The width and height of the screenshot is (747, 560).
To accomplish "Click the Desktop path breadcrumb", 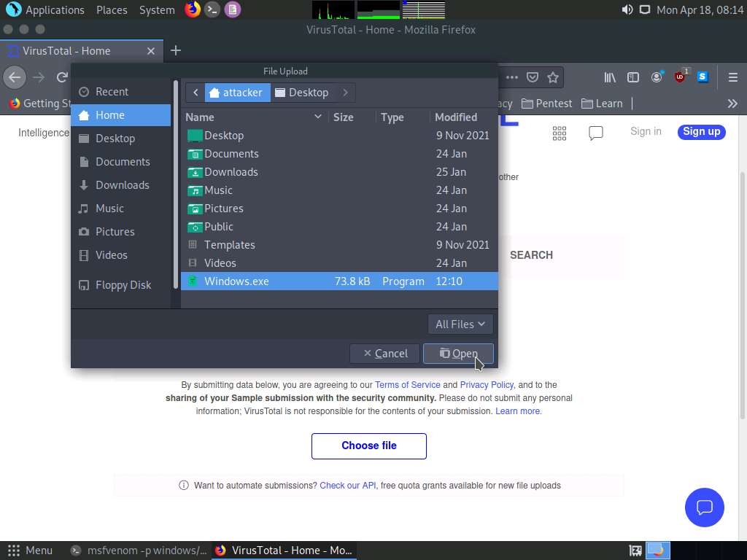I will (x=301, y=93).
